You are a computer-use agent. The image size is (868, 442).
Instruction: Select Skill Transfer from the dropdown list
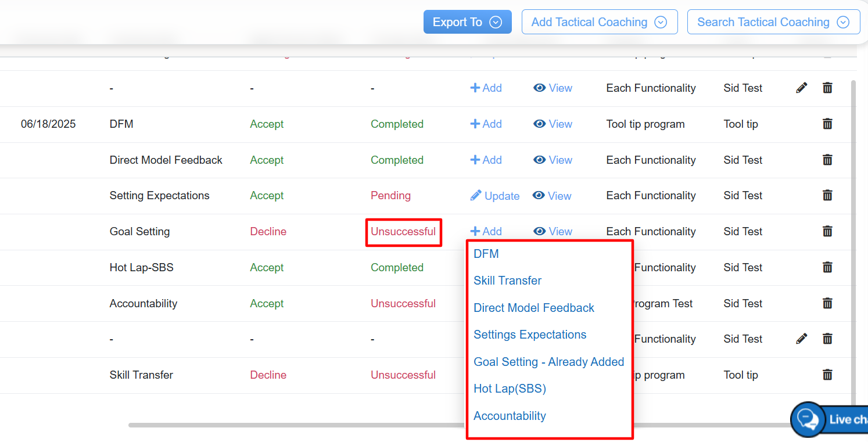tap(507, 281)
